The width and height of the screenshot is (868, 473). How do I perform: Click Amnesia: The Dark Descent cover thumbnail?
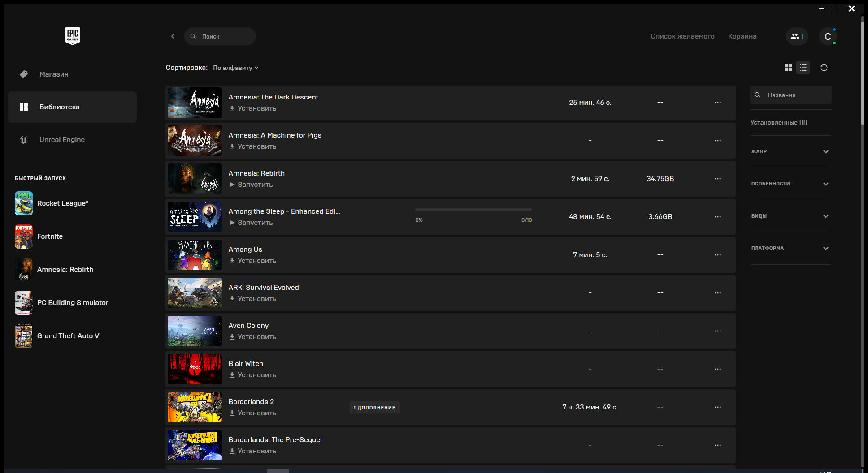195,103
